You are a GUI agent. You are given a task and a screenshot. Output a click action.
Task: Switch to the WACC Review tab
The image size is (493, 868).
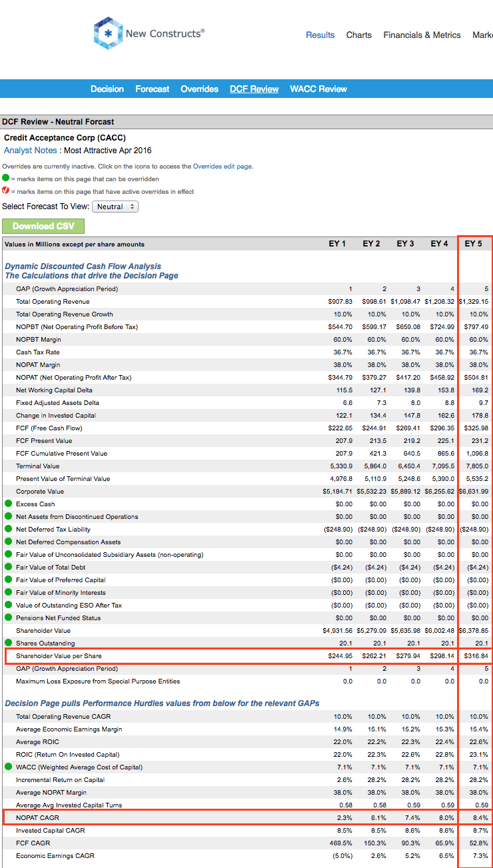click(x=318, y=89)
